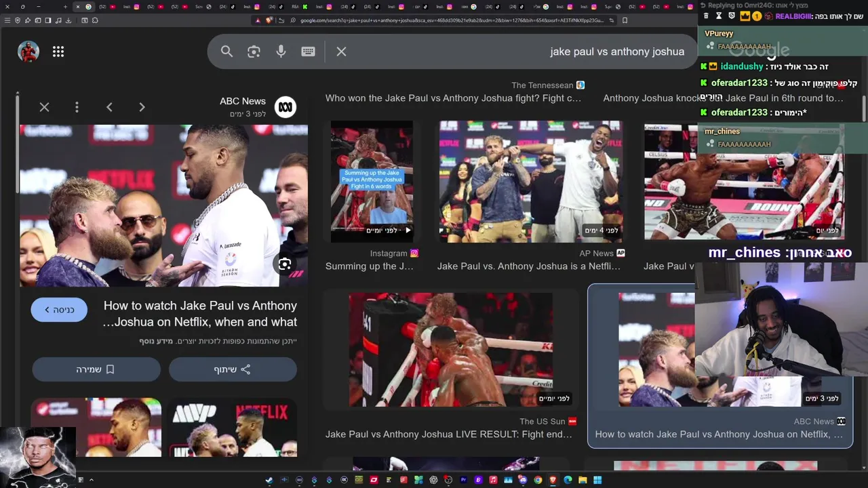Open The US Sun ring fight thumbnail
Screen dimensions: 868x488
[x=451, y=350]
